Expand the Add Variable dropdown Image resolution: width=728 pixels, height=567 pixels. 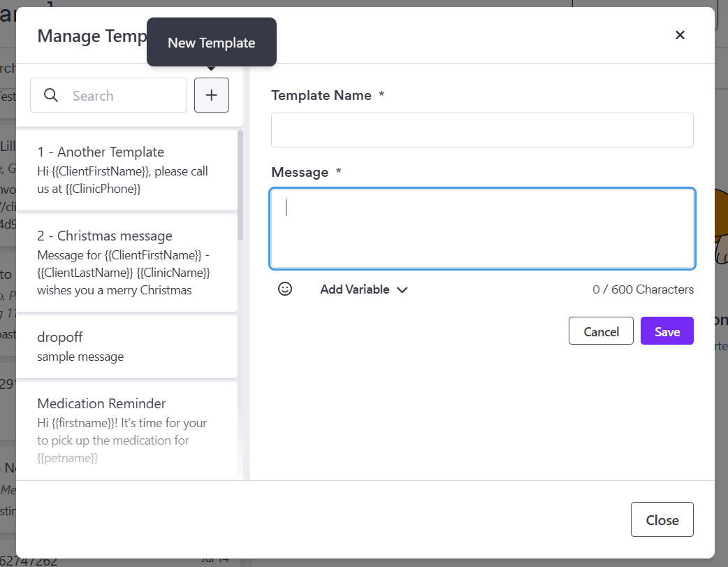[363, 289]
